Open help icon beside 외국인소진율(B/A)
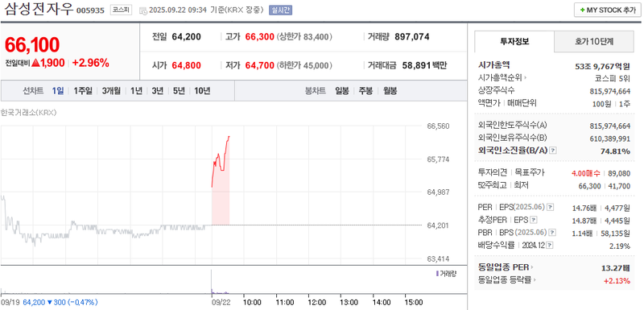This screenshot has width=644, height=310. [x=553, y=151]
